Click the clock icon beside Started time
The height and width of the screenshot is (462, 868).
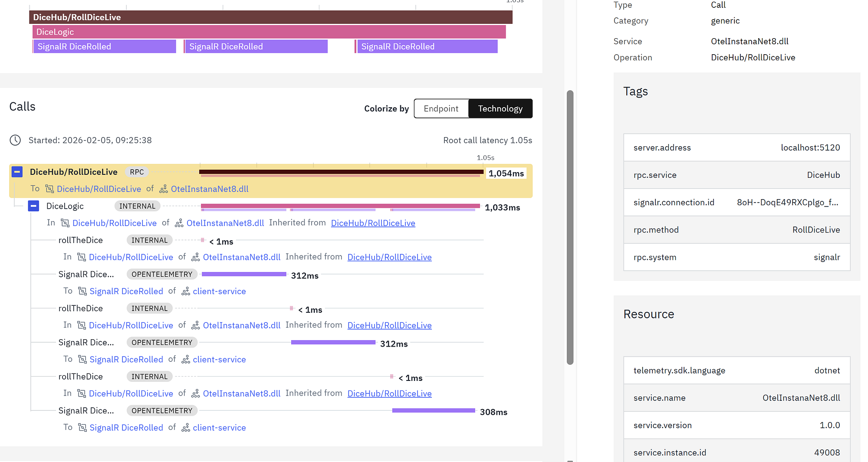click(15, 140)
